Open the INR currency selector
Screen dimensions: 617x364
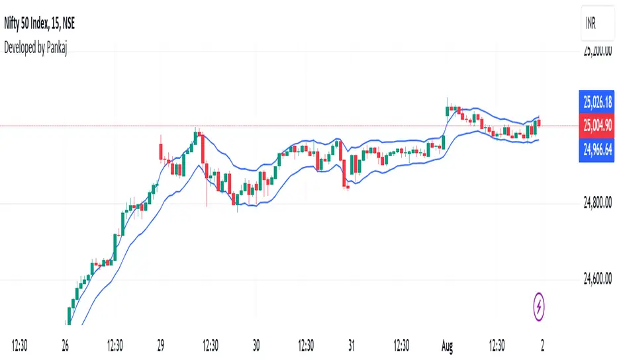598,24
